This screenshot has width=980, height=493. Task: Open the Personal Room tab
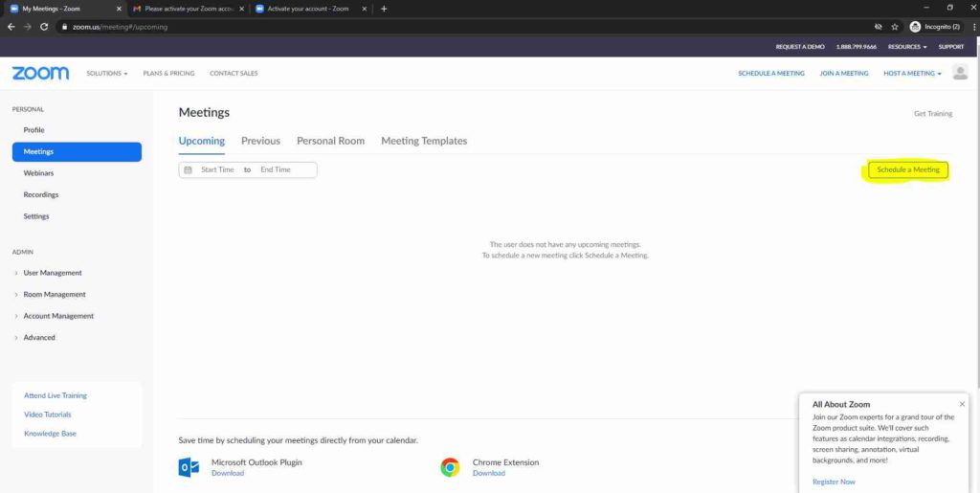click(x=330, y=141)
